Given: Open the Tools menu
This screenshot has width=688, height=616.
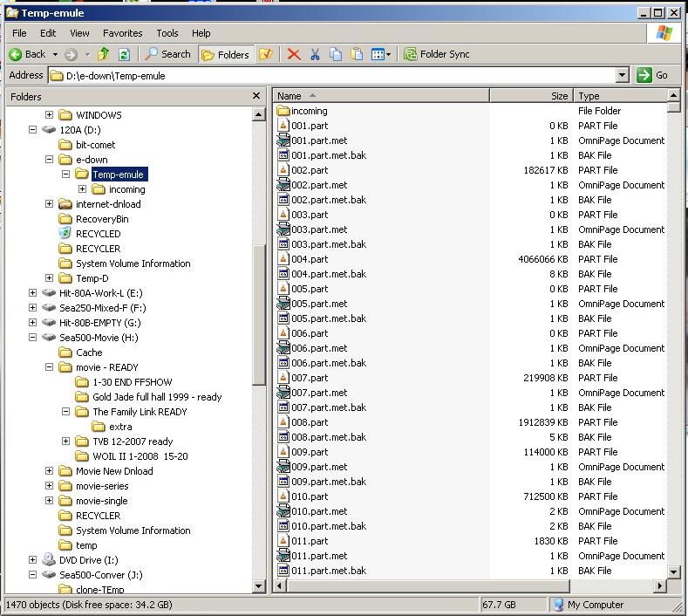Looking at the screenshot, I should click(x=167, y=33).
